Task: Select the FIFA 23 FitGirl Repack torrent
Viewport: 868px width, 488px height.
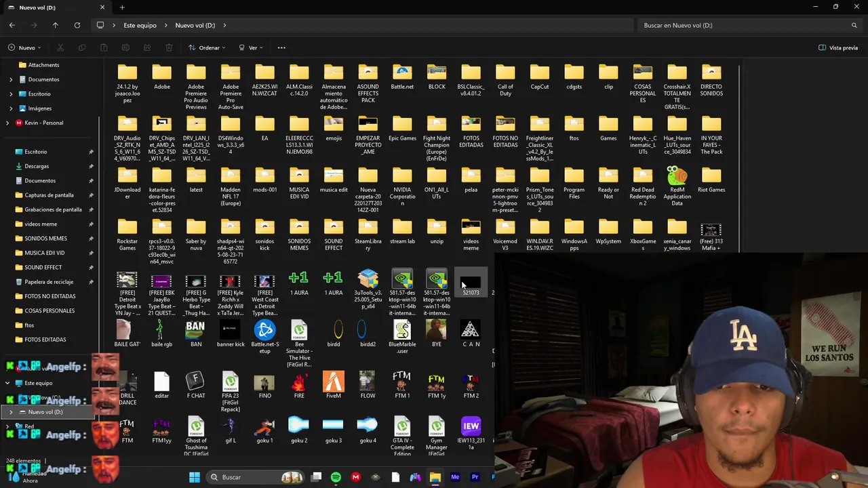Action: coord(230,392)
